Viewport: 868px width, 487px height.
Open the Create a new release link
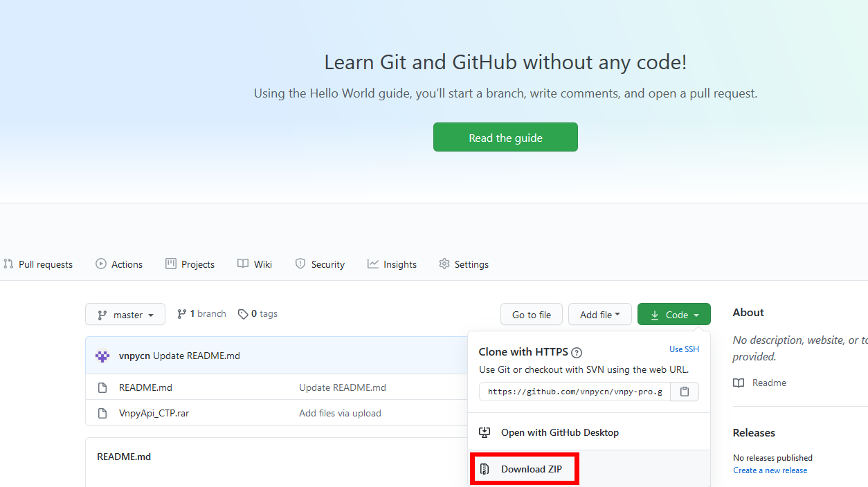[x=770, y=470]
